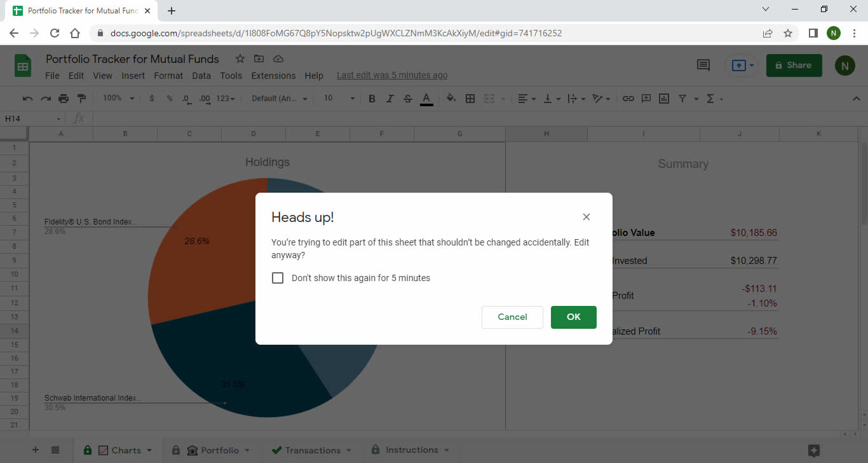
Task: Open the comment history icon
Action: pos(703,65)
